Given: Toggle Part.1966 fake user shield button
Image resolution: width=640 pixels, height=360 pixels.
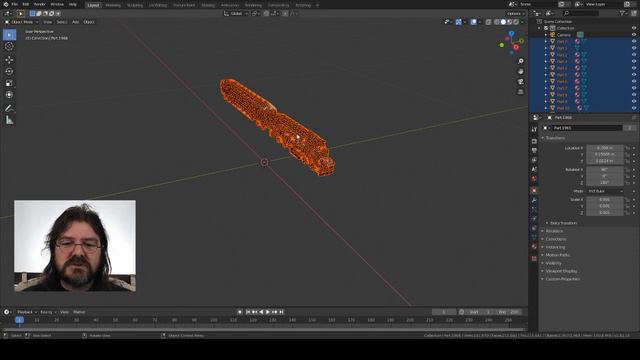Looking at the screenshot, I should [x=629, y=128].
